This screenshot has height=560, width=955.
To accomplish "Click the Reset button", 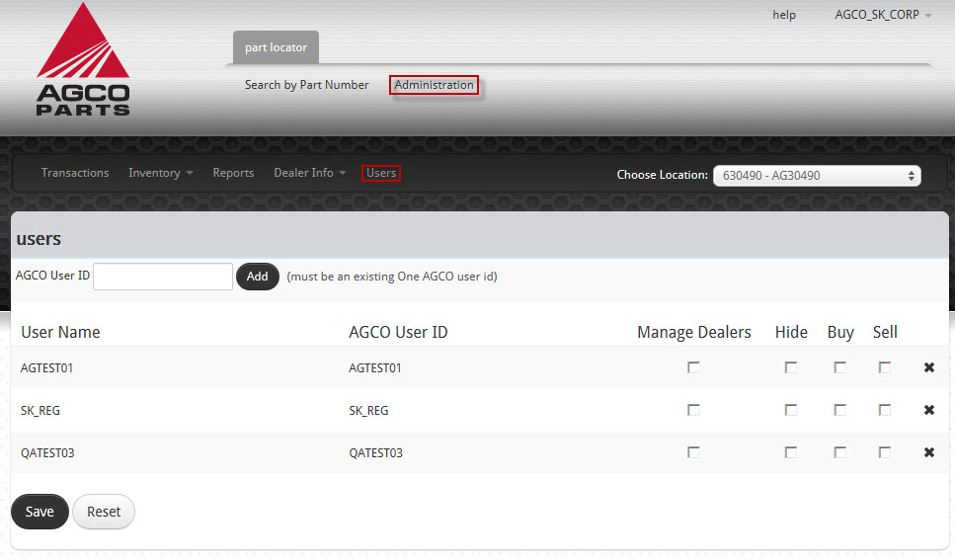I will click(104, 512).
